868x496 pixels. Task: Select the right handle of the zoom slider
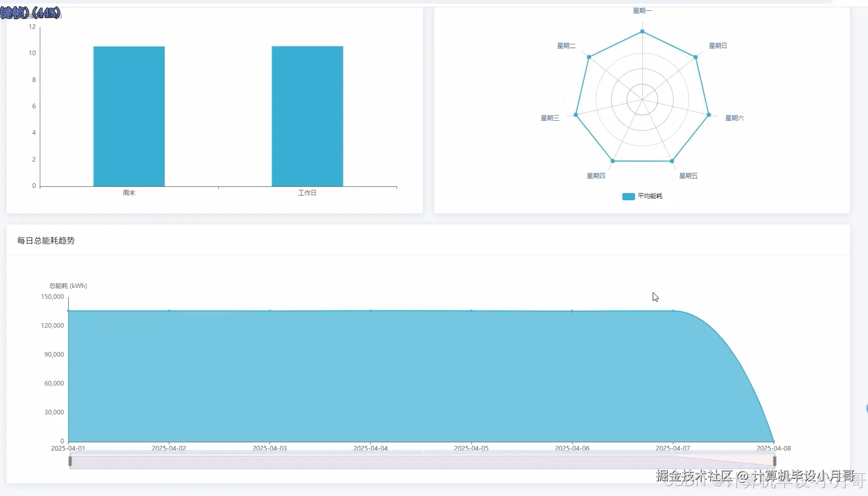tap(775, 461)
